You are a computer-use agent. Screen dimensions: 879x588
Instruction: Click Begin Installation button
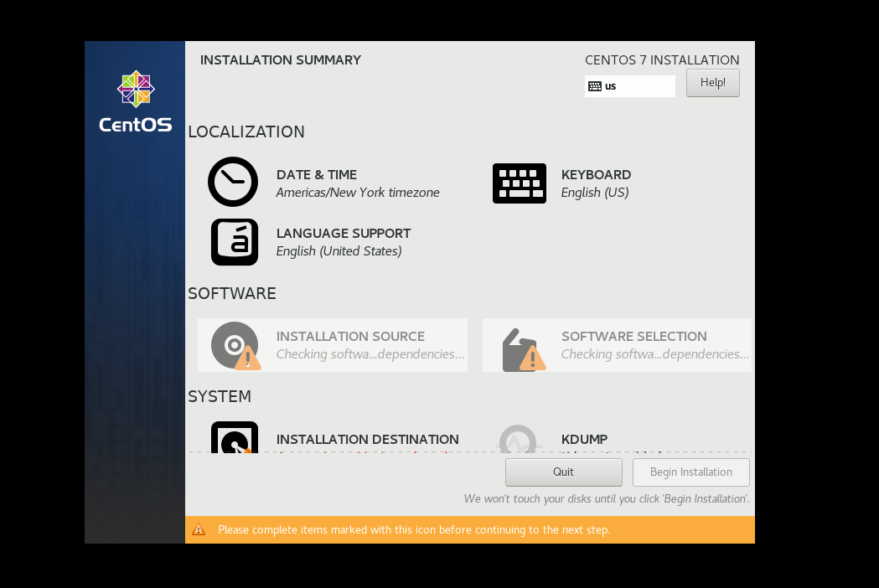click(690, 472)
